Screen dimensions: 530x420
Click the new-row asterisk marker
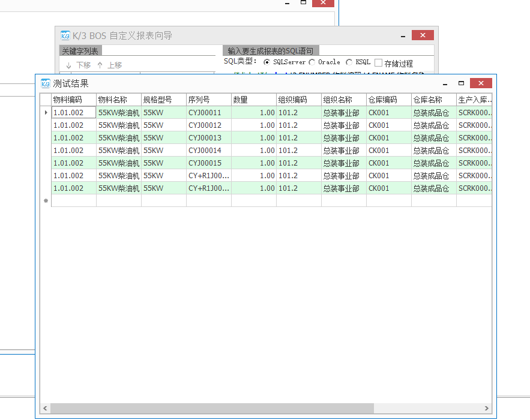point(46,201)
